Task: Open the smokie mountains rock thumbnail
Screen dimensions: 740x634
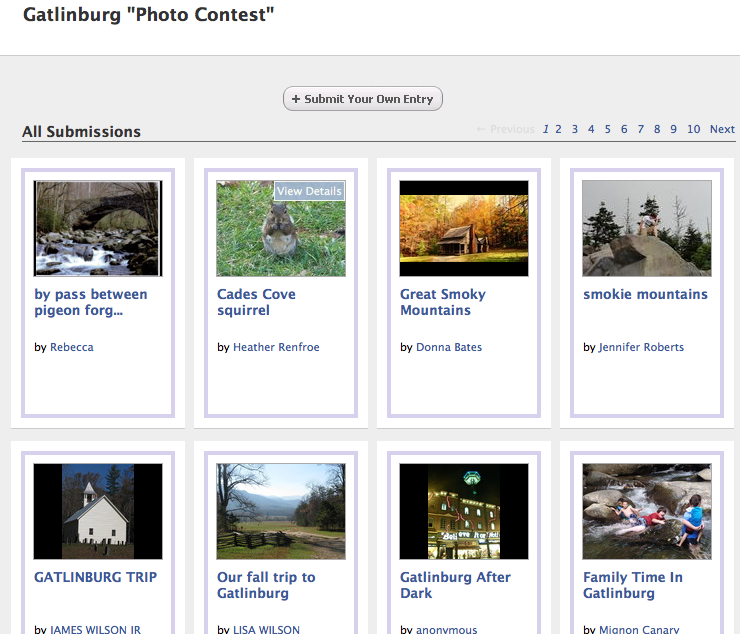Action: [x=647, y=228]
